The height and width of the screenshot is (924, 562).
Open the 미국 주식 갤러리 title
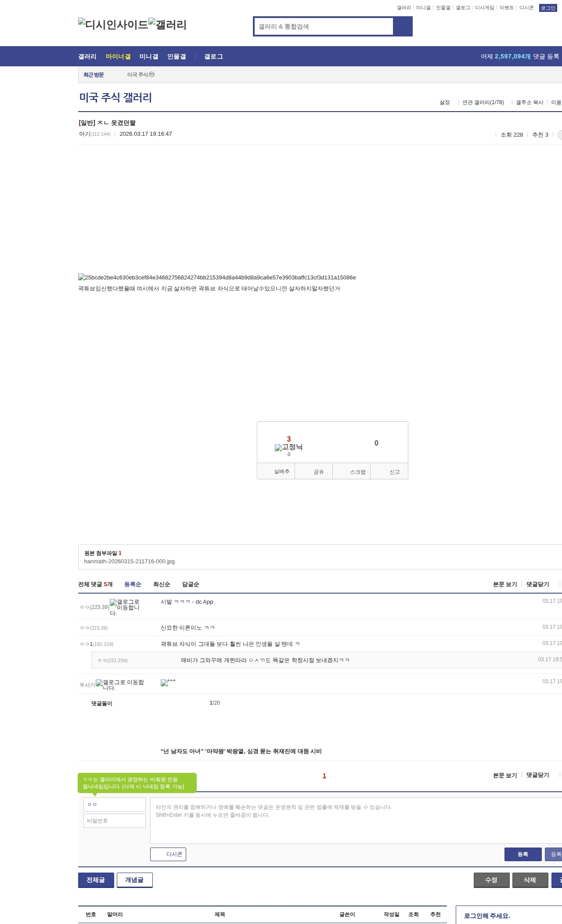pyautogui.click(x=115, y=98)
